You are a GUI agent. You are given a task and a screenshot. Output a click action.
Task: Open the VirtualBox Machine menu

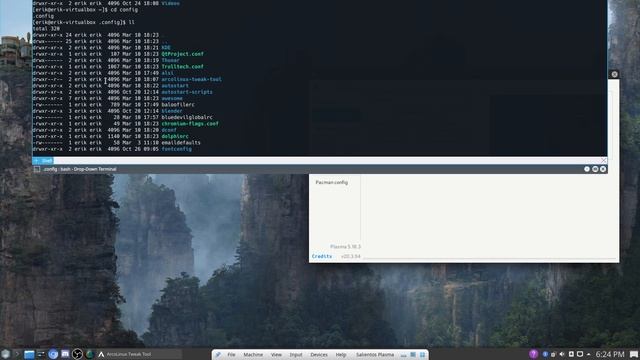[x=253, y=355]
